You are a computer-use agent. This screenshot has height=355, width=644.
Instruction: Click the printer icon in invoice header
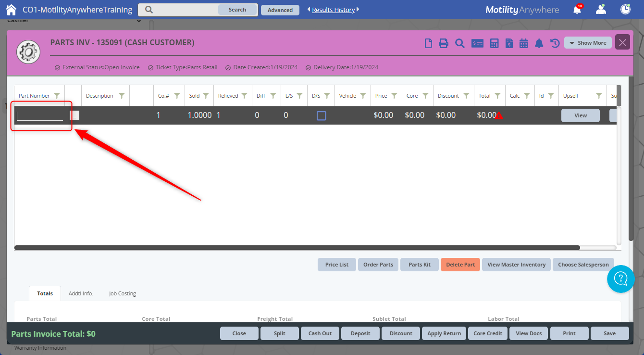click(444, 43)
